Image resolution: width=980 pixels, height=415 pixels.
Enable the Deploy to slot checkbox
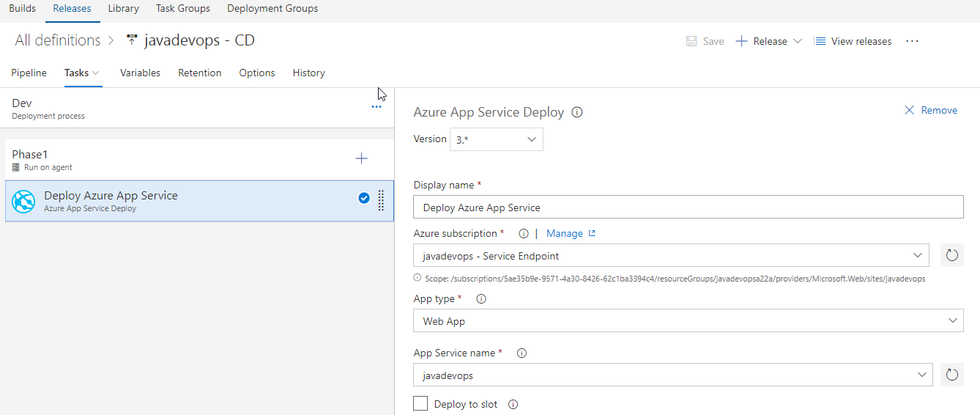(x=420, y=403)
